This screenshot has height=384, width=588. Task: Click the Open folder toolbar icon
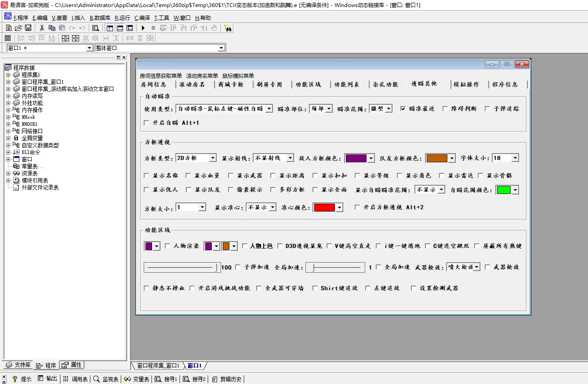(18, 28)
